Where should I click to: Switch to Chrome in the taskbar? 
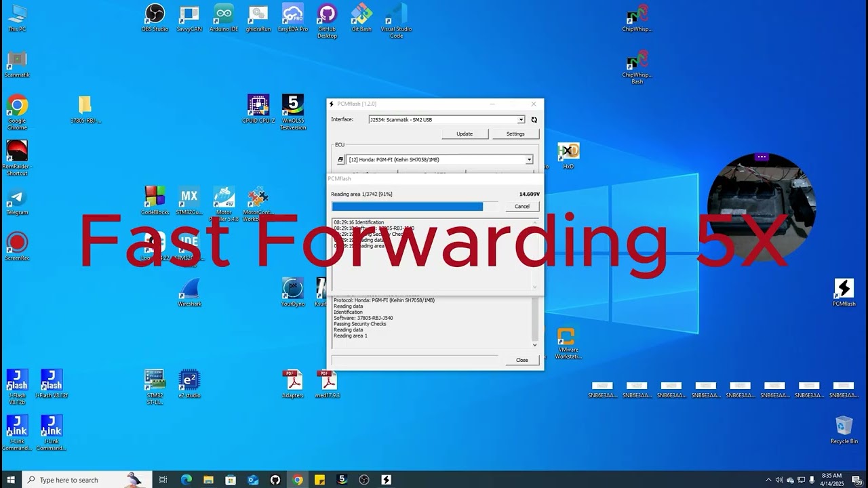(x=298, y=480)
